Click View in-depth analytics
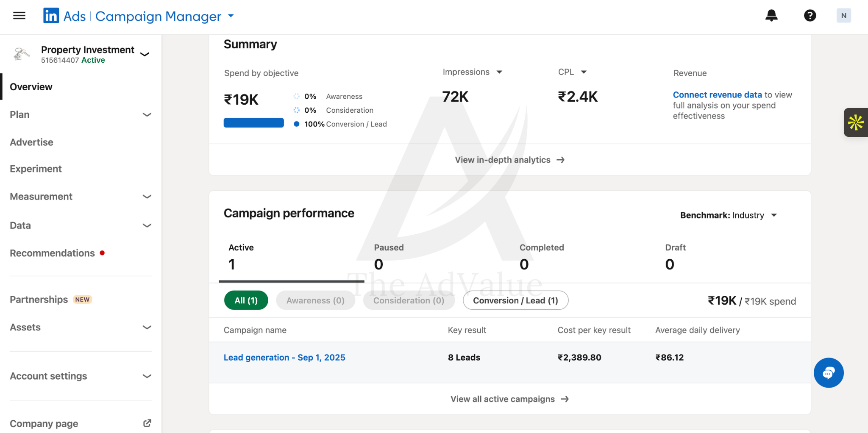Screen dimensions: 868x433 pos(503,160)
